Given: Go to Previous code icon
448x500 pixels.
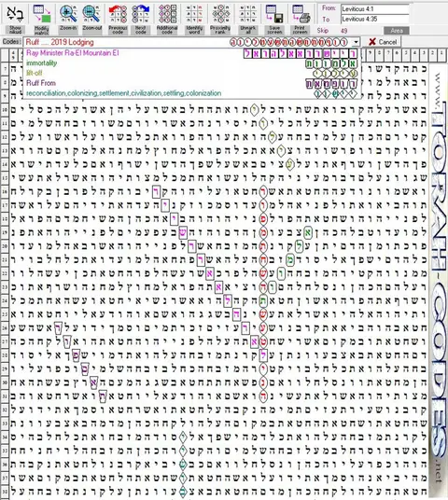Looking at the screenshot, I should click(118, 14).
